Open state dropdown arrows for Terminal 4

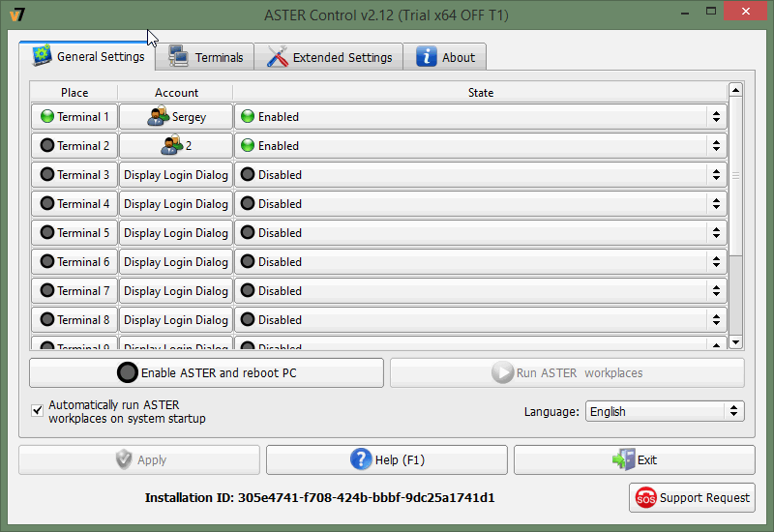coord(716,204)
